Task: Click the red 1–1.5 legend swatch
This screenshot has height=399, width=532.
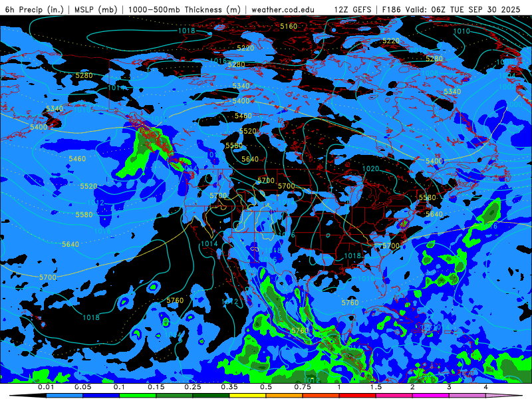Action: (358, 396)
